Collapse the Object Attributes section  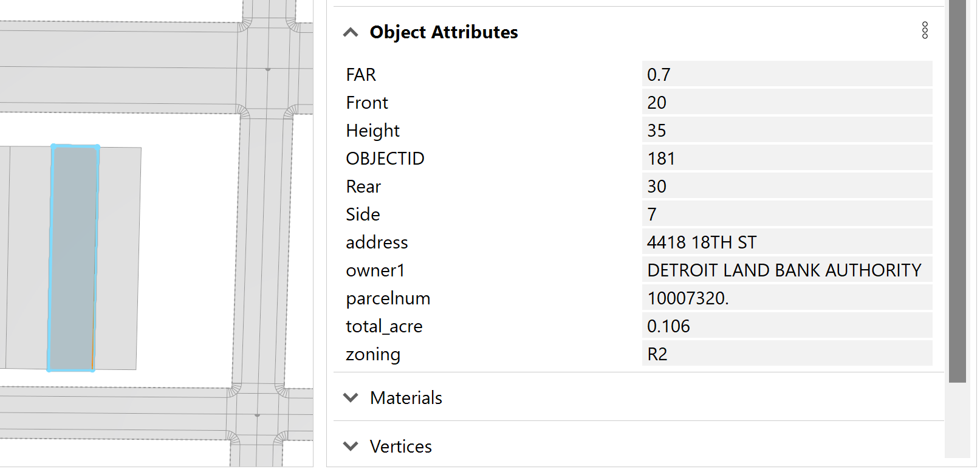point(351,32)
